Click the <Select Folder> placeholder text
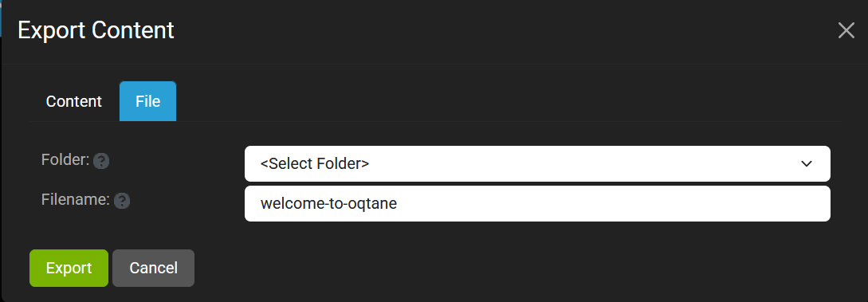 [315, 163]
